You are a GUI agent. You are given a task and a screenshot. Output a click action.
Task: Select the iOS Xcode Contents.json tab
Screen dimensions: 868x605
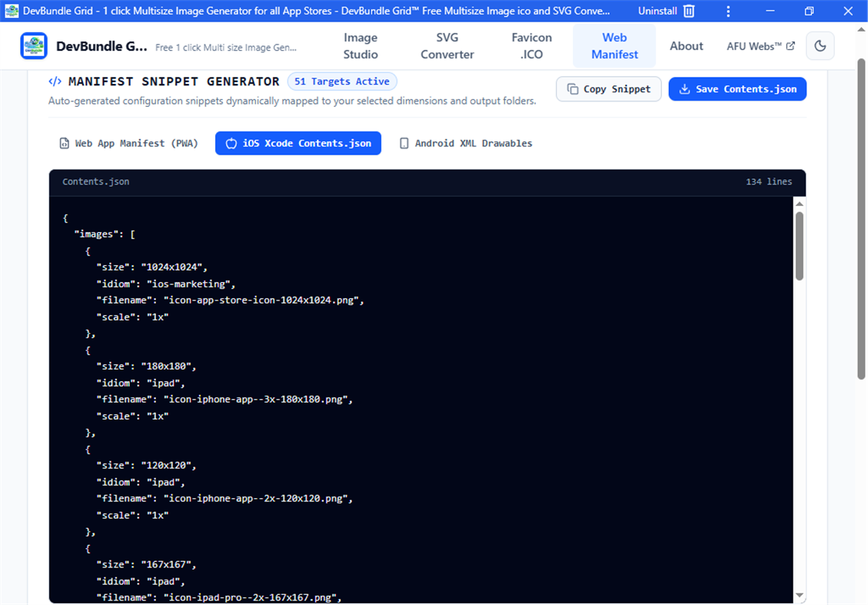pyautogui.click(x=298, y=143)
